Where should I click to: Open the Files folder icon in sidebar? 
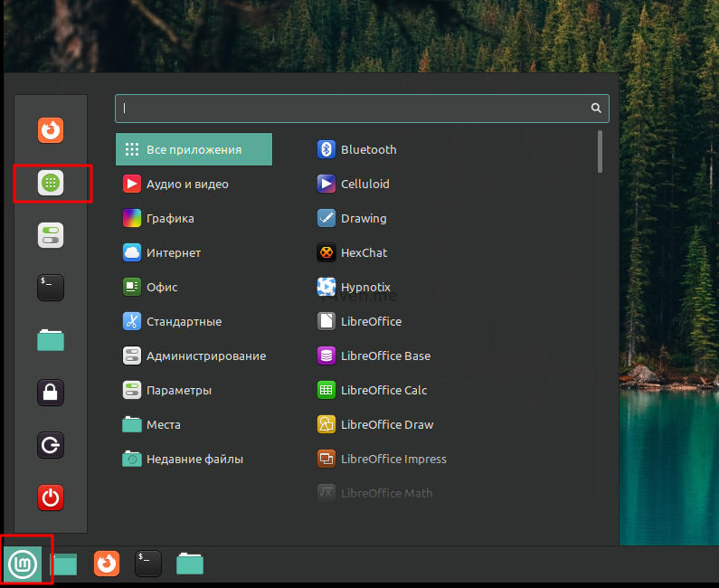click(51, 340)
